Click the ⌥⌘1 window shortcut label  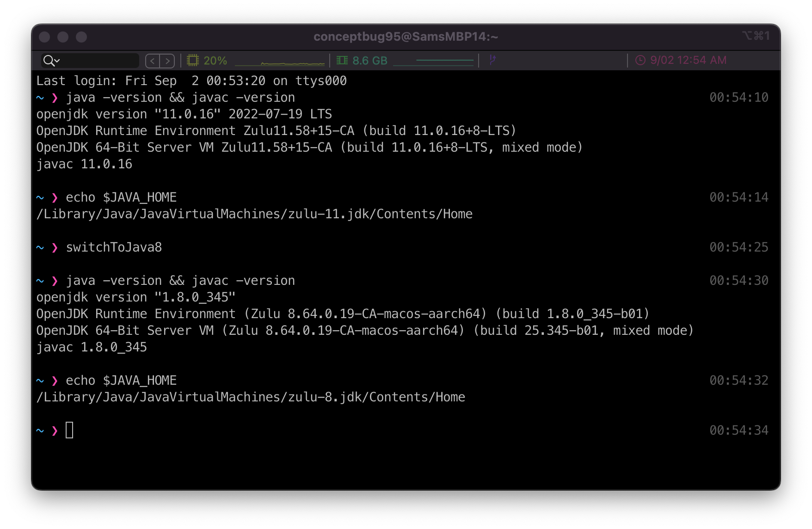click(756, 36)
